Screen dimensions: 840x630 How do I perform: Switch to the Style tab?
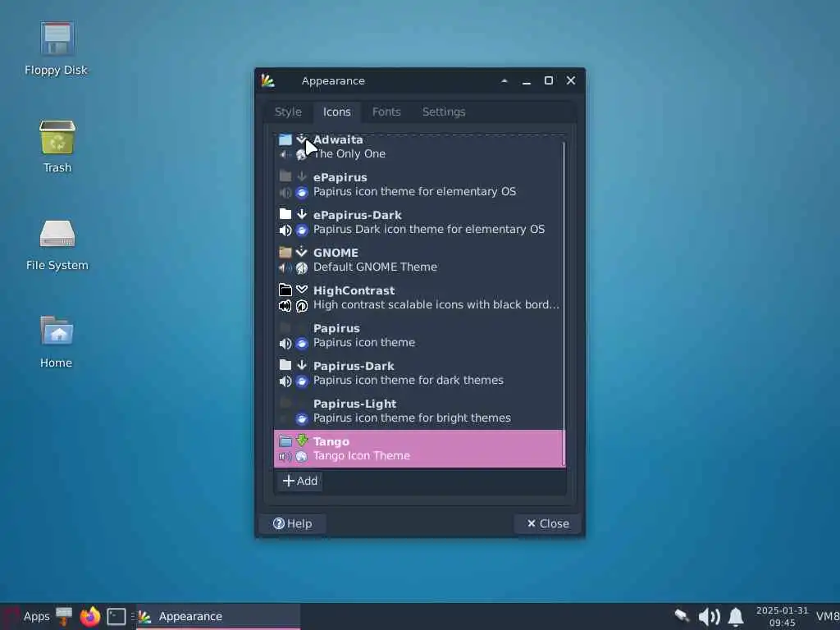point(288,112)
